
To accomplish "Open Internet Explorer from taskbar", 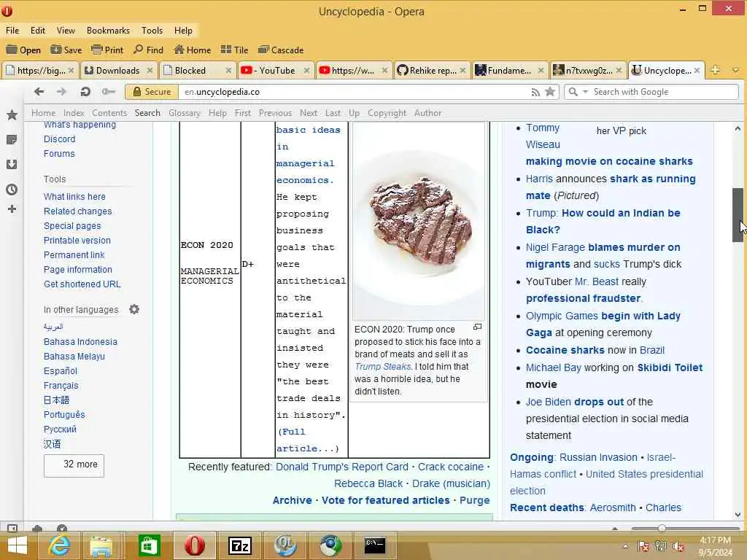I will [60, 545].
